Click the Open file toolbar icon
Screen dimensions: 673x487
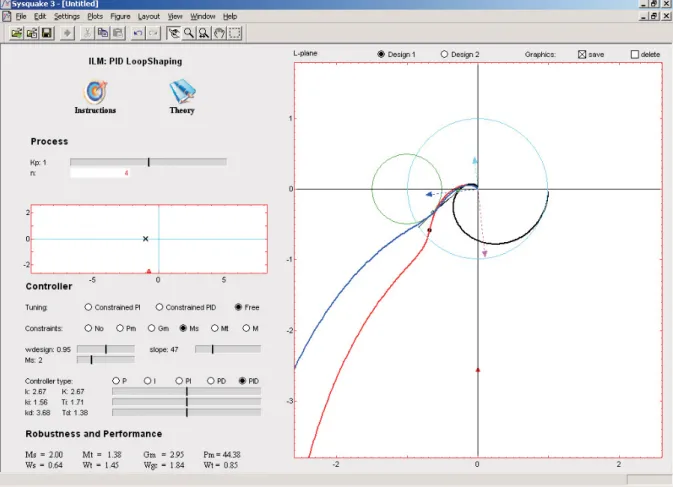tap(16, 33)
